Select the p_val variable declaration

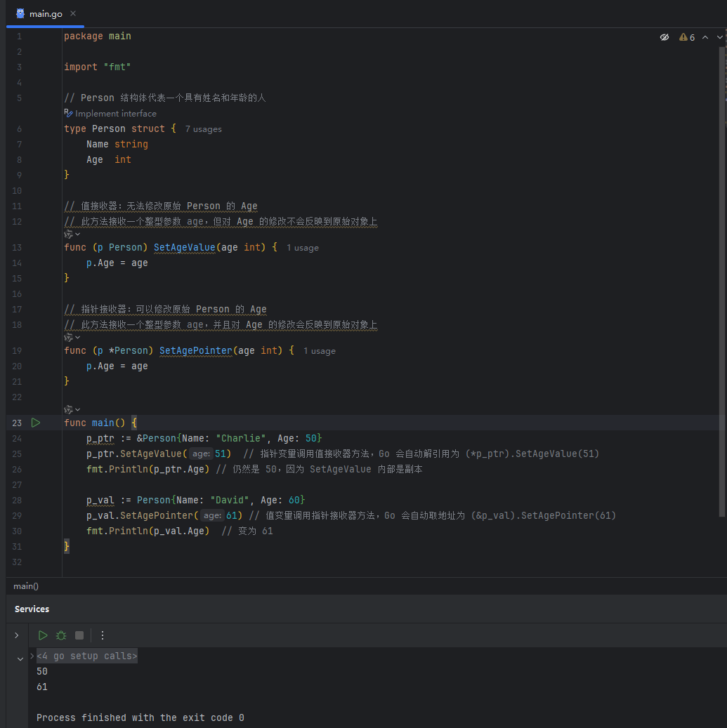point(100,500)
